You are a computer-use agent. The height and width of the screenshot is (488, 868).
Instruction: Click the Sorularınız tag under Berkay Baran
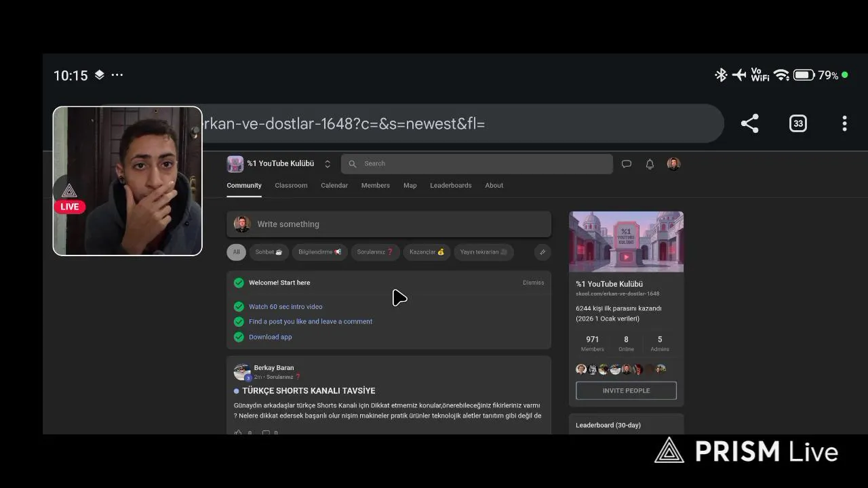283,377
